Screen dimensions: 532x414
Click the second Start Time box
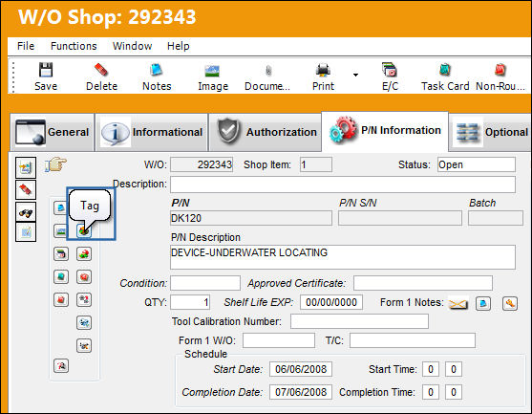coord(454,369)
